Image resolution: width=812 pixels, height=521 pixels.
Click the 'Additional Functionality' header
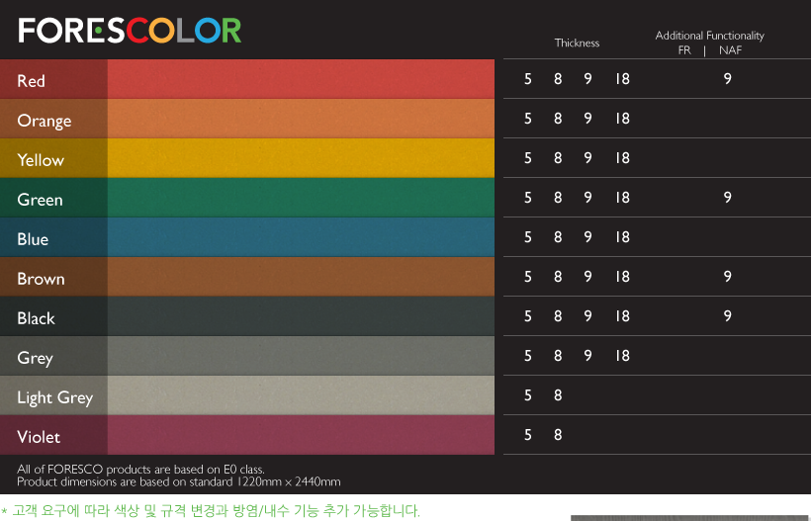coord(709,36)
